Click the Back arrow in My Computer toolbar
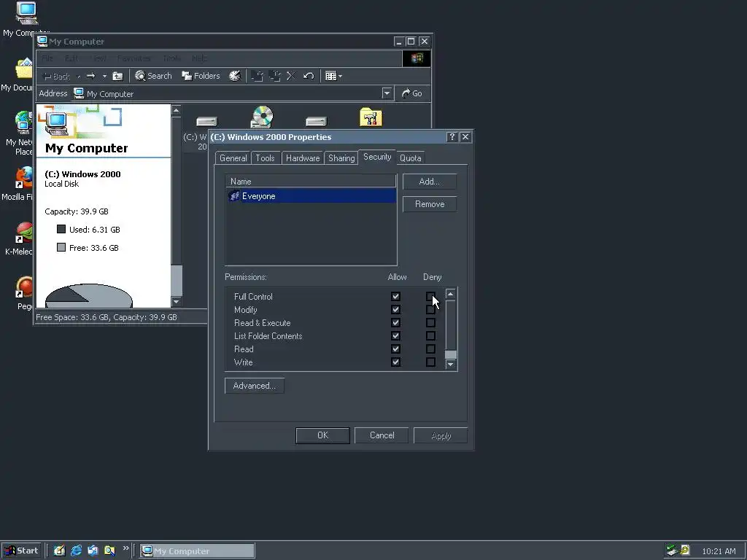 click(x=56, y=76)
